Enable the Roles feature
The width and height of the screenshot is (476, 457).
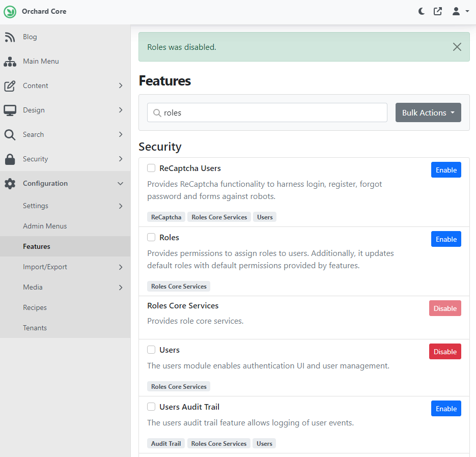point(446,239)
